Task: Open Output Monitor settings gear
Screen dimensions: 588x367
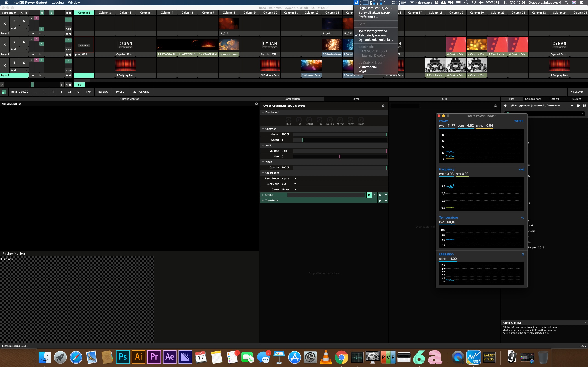Action: pyautogui.click(x=256, y=104)
